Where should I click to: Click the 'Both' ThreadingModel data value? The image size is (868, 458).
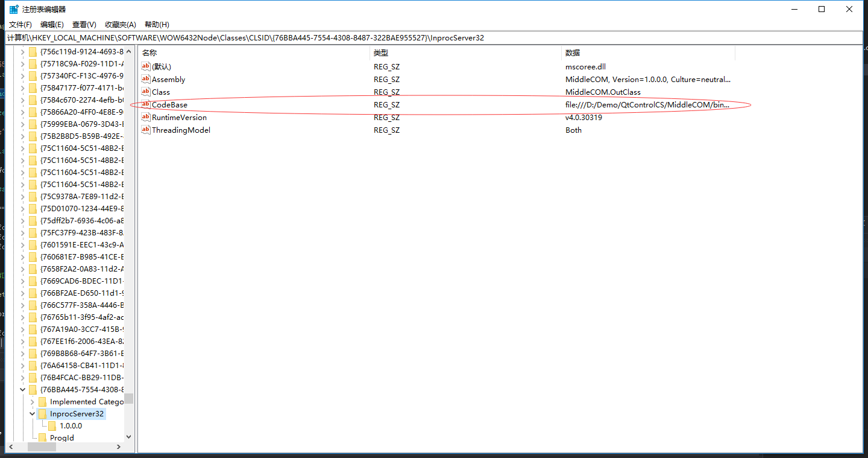tap(573, 130)
